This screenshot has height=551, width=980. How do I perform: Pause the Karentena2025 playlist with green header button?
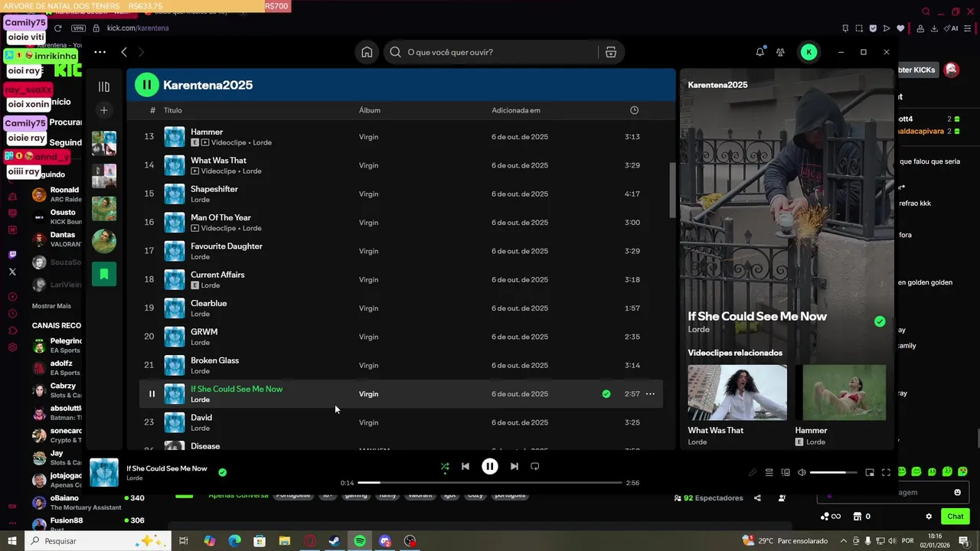tap(147, 85)
